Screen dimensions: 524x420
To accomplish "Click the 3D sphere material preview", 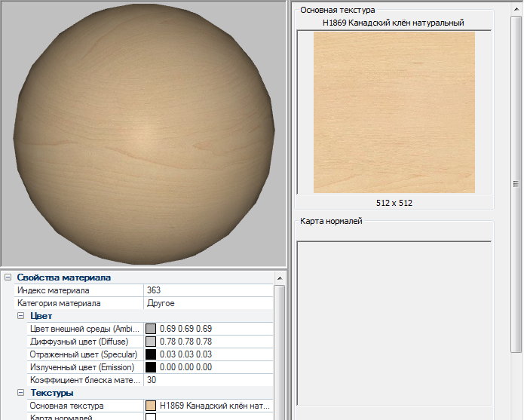I will click(x=144, y=133).
